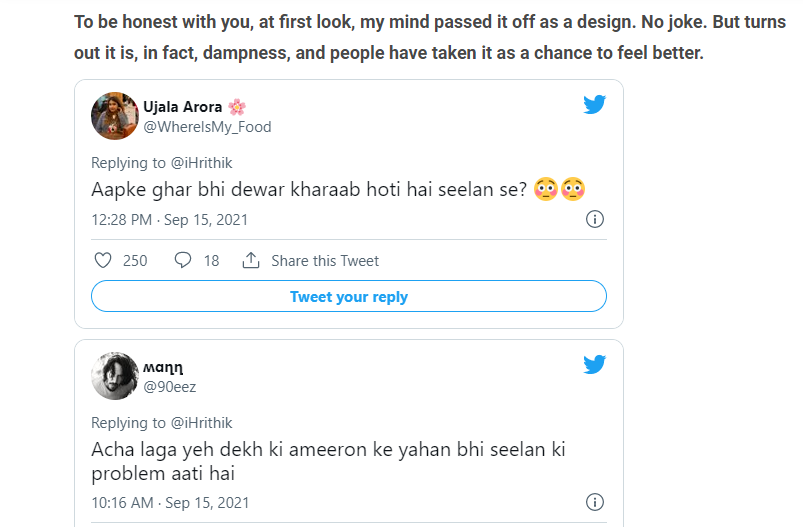Viewport: 803px width, 527px height.
Task: Open replies via the comment bubble icon
Action: click(182, 261)
